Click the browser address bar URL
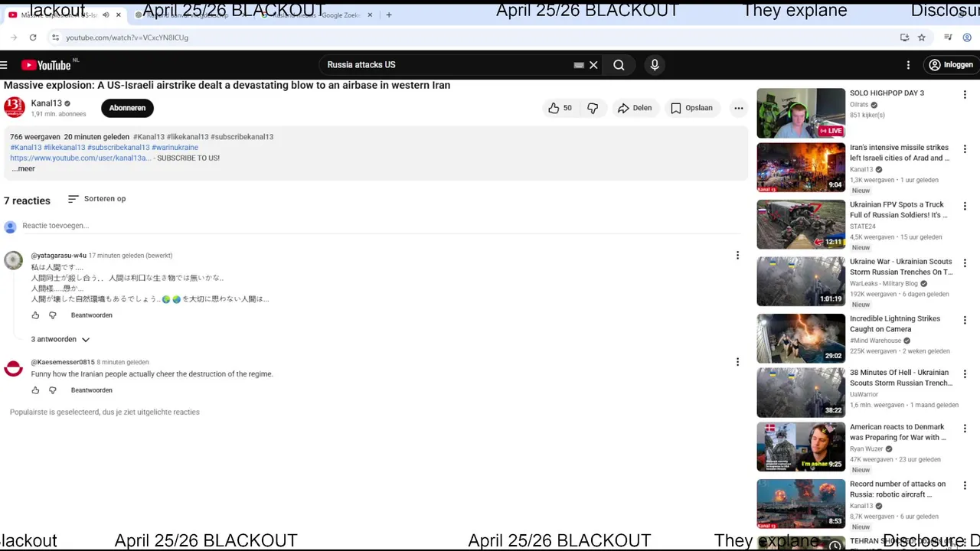 (x=127, y=37)
